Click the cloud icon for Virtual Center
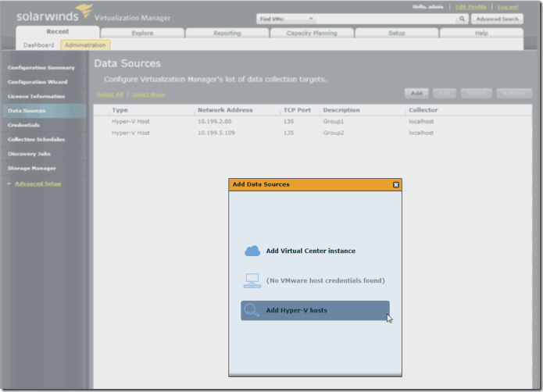Image resolution: width=543 pixels, height=392 pixels. tap(252, 251)
